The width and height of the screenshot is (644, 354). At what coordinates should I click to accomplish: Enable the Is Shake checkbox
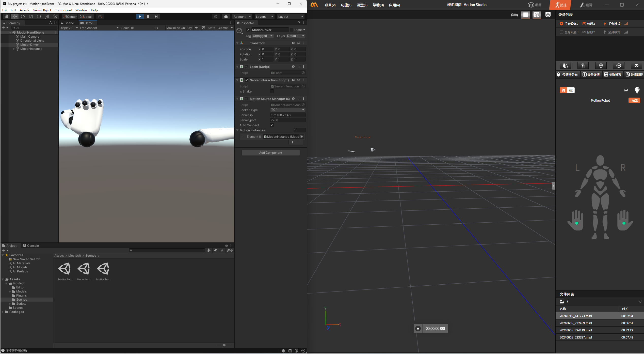click(272, 91)
